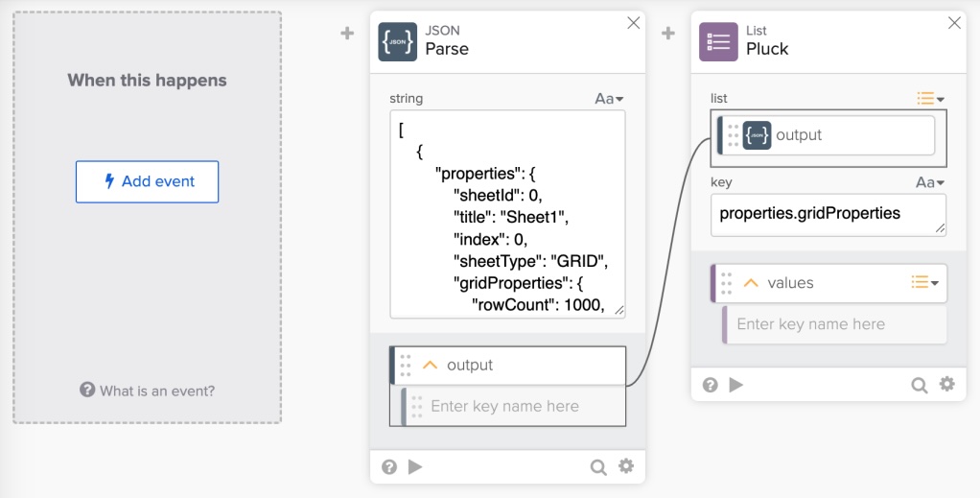The image size is (980, 498).
Task: Run the List Pluck card with play icon
Action: [735, 384]
